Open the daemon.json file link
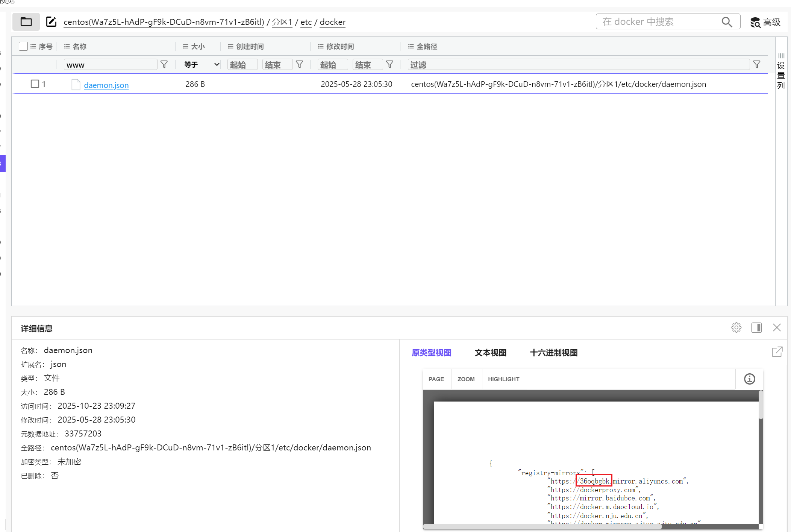Screen dimensions: 791x532 click(x=106, y=85)
